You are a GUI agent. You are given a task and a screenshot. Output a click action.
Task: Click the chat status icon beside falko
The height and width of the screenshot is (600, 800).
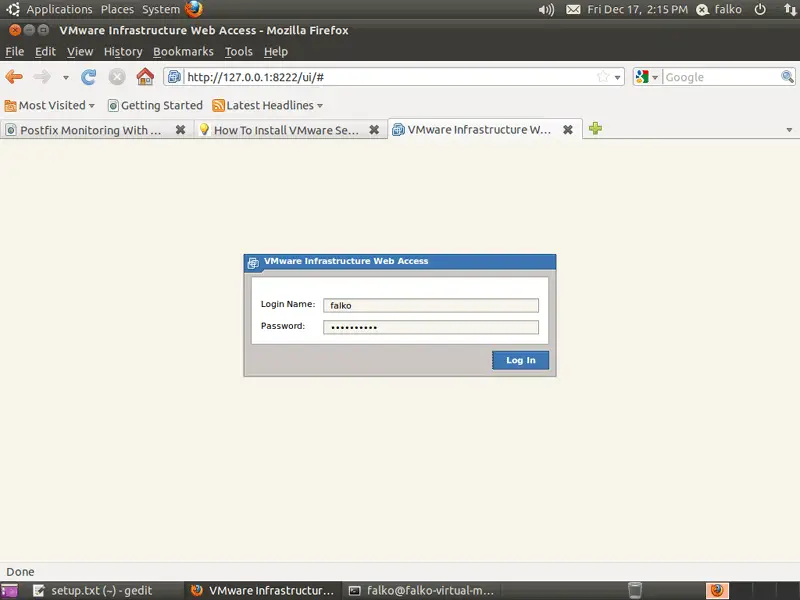click(x=703, y=10)
